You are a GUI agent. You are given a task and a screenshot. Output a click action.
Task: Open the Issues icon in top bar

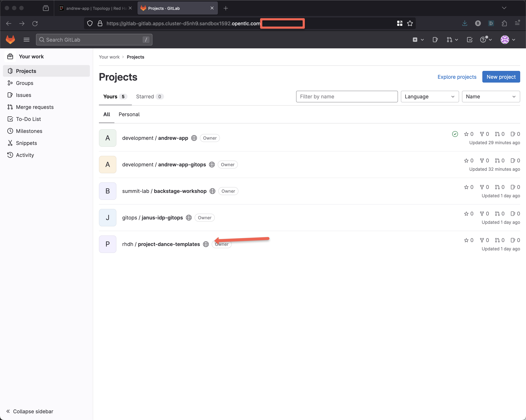(435, 39)
